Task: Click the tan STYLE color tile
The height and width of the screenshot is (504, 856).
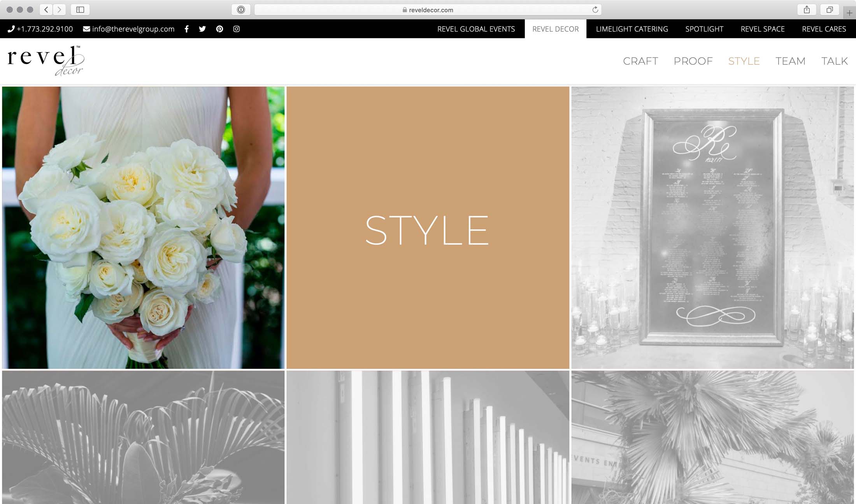Action: click(x=428, y=227)
